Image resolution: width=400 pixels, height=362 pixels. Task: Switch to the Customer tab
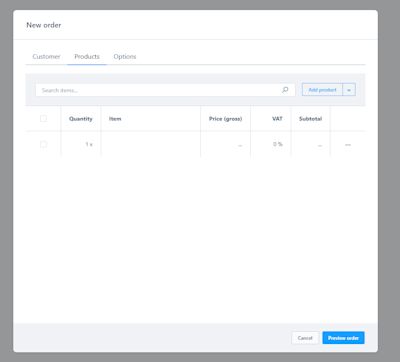point(46,56)
